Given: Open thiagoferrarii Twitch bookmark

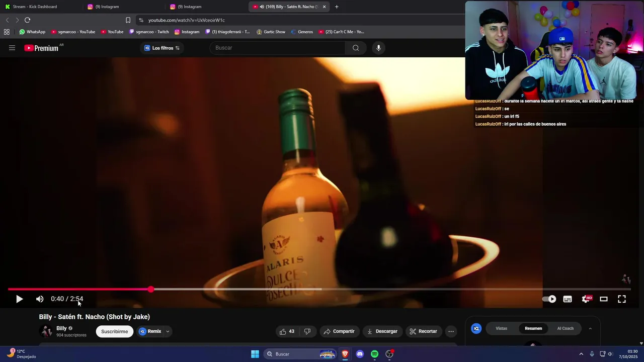Looking at the screenshot, I should [227, 32].
